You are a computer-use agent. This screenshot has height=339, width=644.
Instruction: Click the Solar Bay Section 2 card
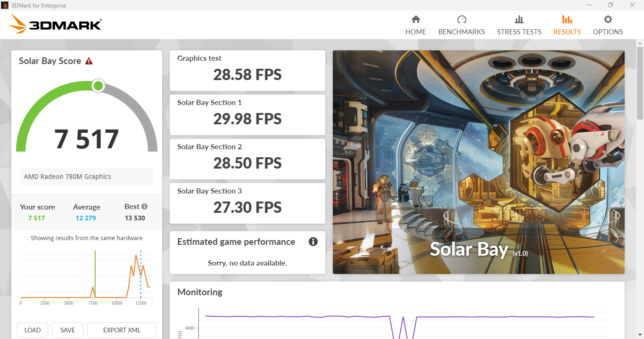(247, 159)
